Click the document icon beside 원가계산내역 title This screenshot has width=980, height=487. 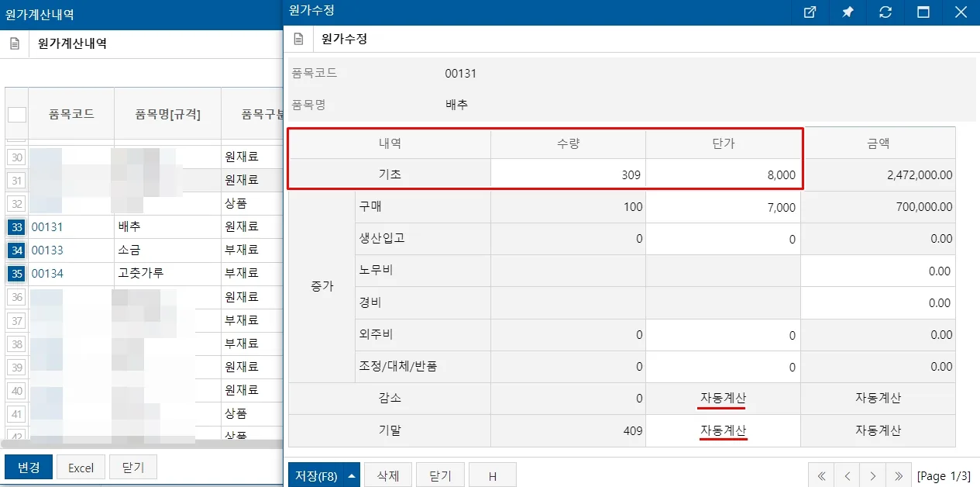[x=14, y=43]
